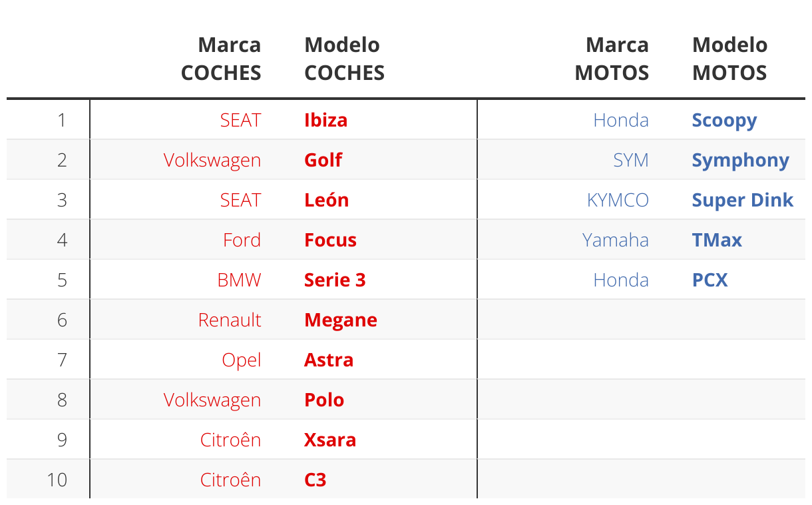This screenshot has height=505, width=812.
Task: Select the Polo model cell
Action: coord(324,400)
